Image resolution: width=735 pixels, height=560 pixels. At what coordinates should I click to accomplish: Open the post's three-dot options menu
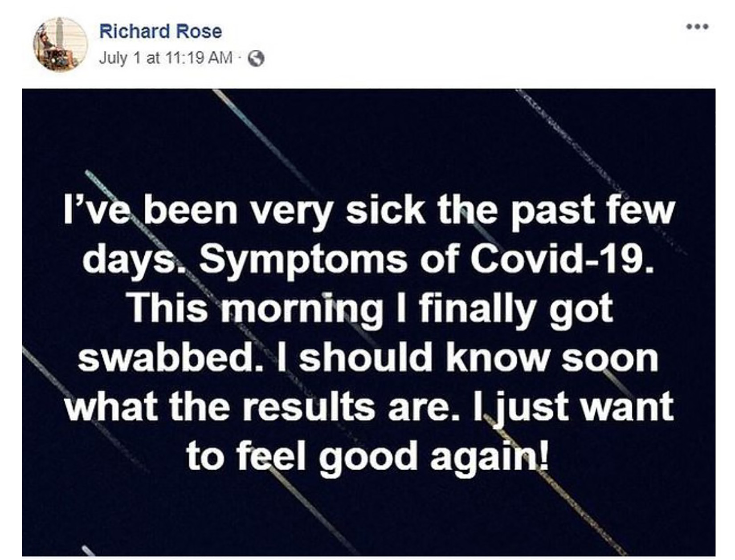pos(697,27)
